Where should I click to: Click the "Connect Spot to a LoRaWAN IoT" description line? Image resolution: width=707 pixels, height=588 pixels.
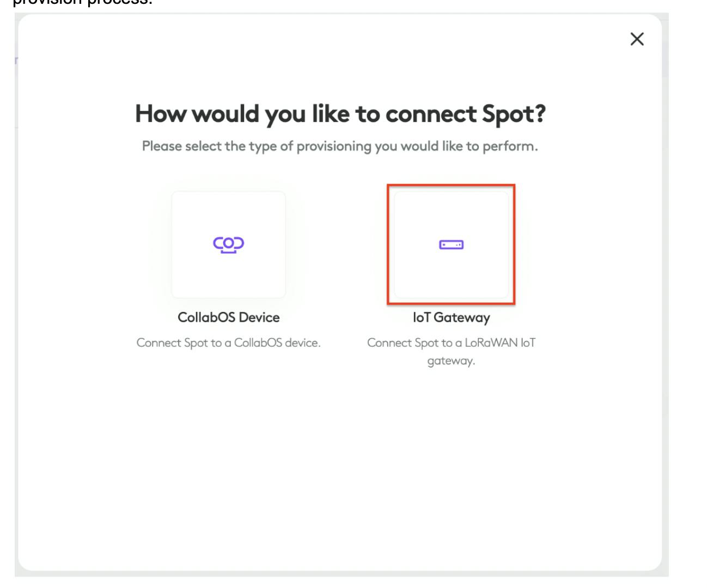coord(451,343)
